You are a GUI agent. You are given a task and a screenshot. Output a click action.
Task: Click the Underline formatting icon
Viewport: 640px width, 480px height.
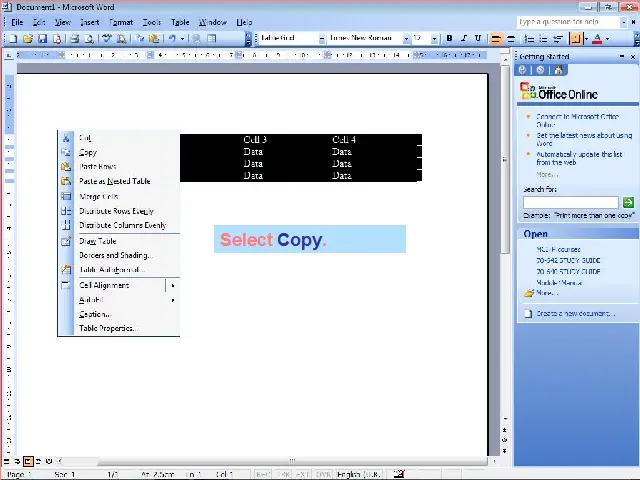(x=478, y=39)
